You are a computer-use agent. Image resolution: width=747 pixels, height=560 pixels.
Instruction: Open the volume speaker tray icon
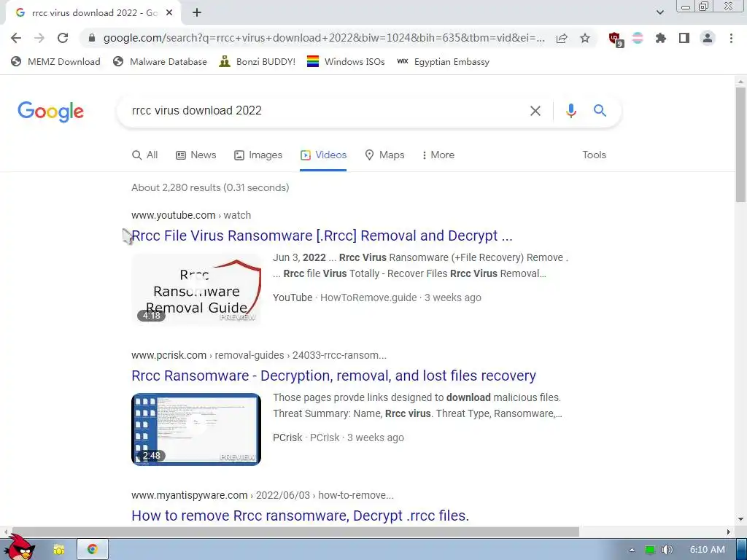pyautogui.click(x=667, y=550)
